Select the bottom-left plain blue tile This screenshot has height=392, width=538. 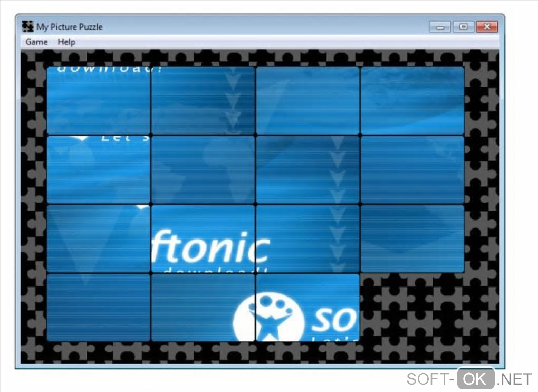point(99,308)
